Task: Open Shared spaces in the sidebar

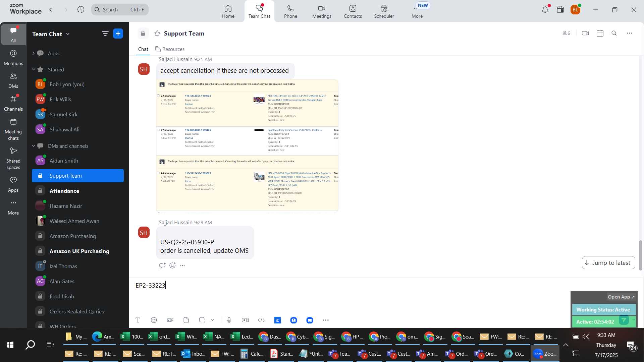Action: [13, 159]
